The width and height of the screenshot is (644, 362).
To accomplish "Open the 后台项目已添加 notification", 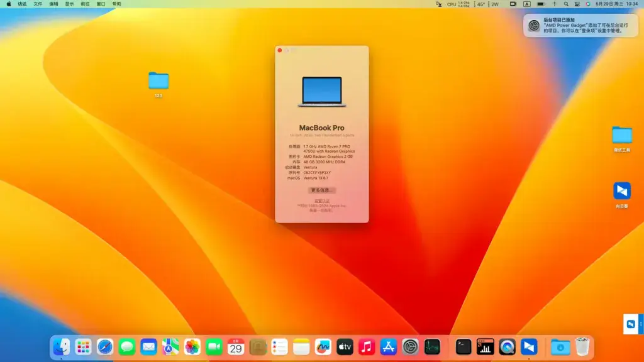I will [580, 25].
